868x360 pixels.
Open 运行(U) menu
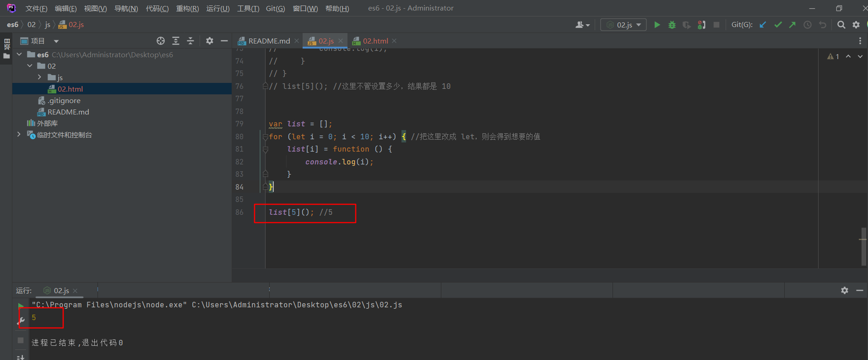[x=218, y=8]
